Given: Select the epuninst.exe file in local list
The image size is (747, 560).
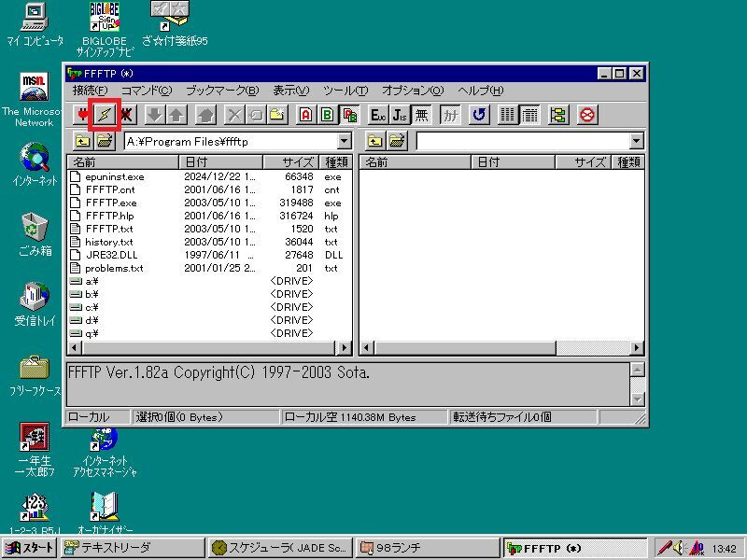Looking at the screenshot, I should [x=107, y=176].
